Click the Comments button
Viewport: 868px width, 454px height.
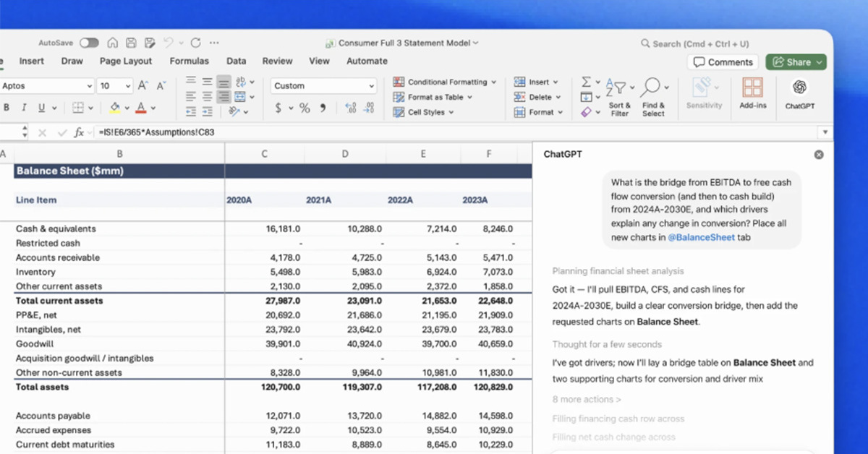point(723,62)
